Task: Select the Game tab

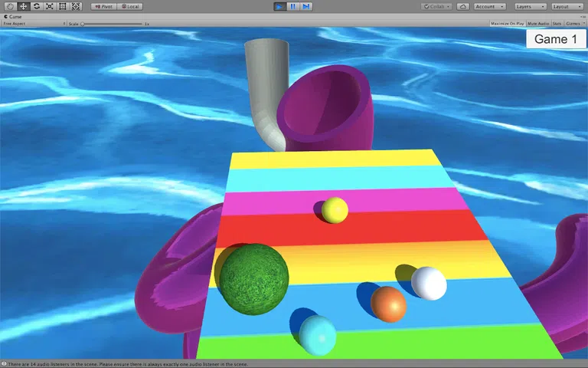Action: click(x=13, y=17)
